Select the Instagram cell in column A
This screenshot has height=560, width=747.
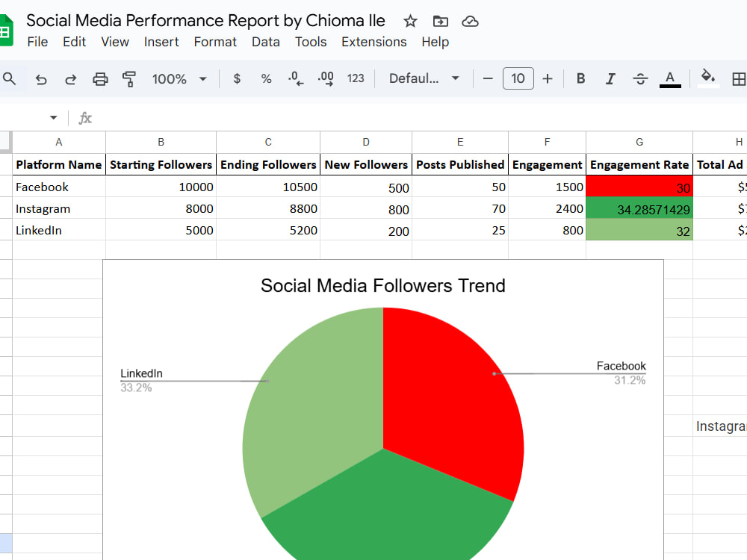(58, 208)
